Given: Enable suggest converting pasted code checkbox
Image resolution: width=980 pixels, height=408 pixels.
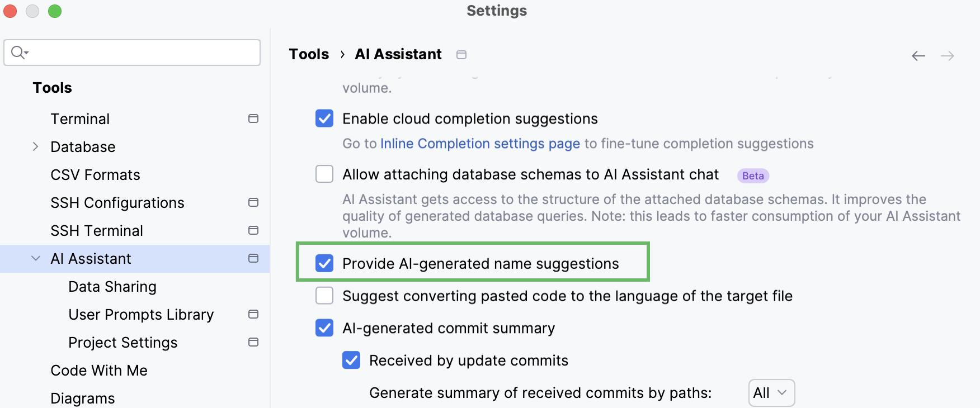Looking at the screenshot, I should click(324, 296).
